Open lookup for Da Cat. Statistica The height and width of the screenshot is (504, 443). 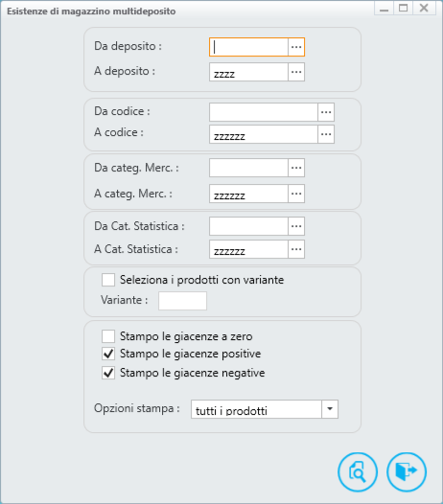coord(296,226)
